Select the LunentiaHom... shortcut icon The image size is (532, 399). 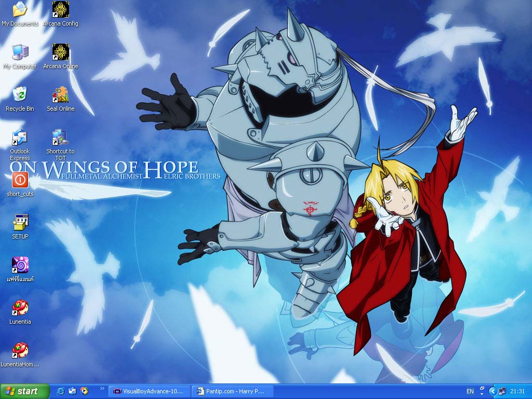20,354
